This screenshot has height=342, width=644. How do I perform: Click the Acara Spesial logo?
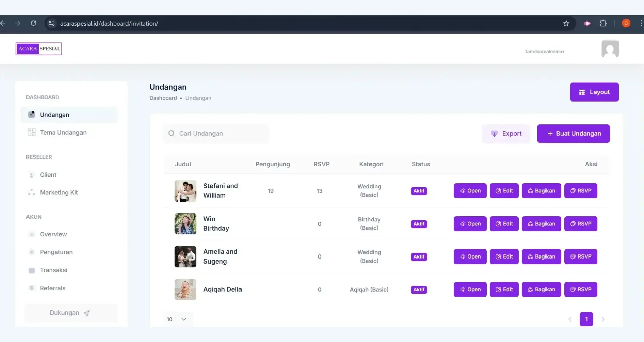click(39, 49)
